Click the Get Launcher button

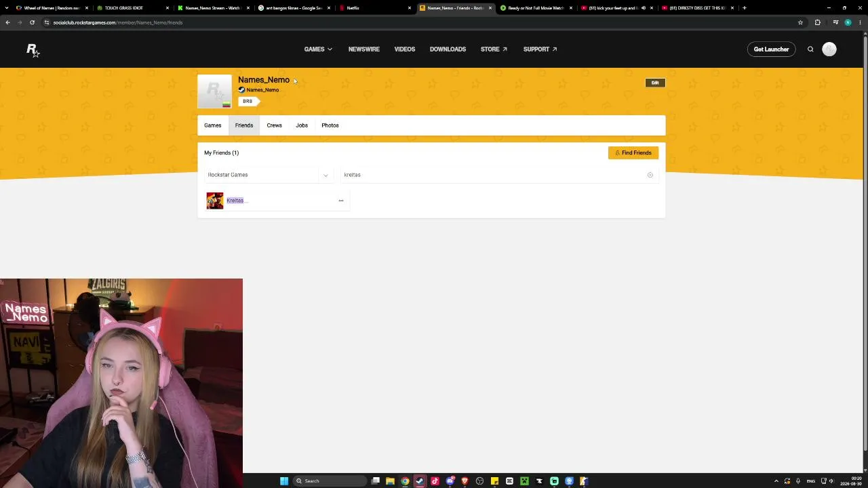[771, 49]
